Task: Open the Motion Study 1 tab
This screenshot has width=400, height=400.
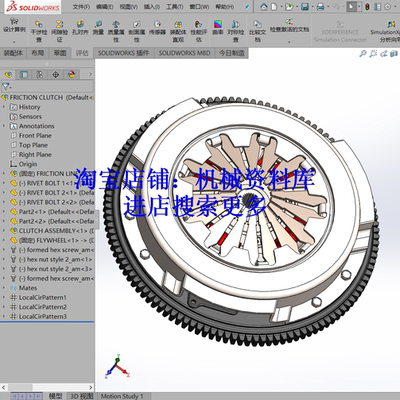Action: click(x=122, y=396)
